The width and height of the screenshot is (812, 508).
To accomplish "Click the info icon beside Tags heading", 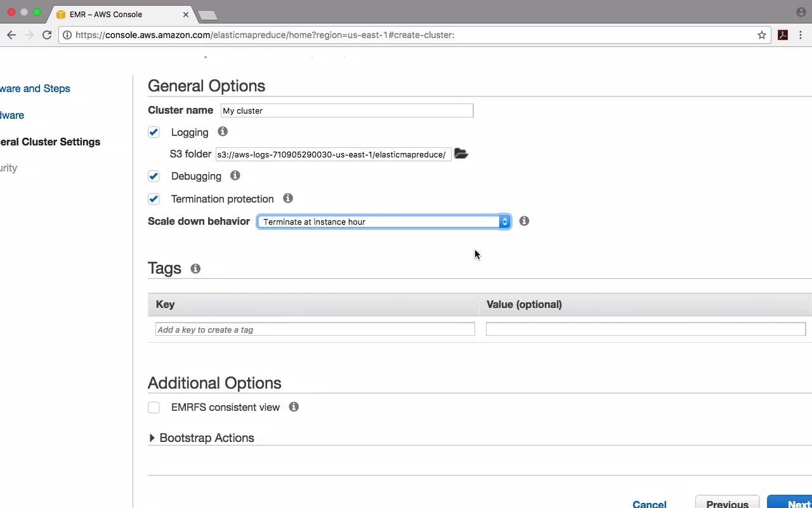I will pos(195,269).
